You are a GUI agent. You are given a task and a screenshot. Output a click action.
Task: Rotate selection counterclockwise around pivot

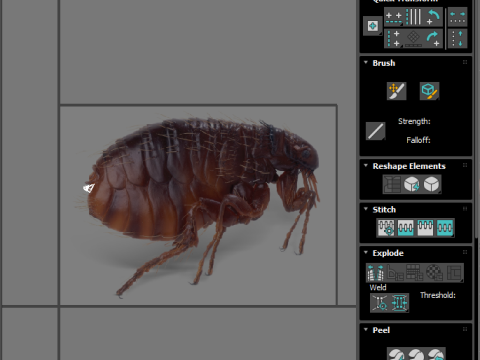[x=433, y=17]
